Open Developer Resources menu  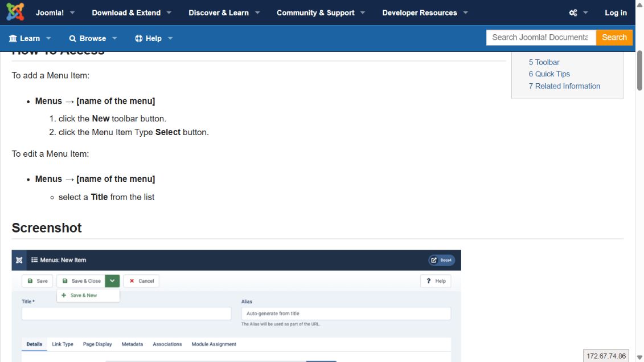click(419, 13)
